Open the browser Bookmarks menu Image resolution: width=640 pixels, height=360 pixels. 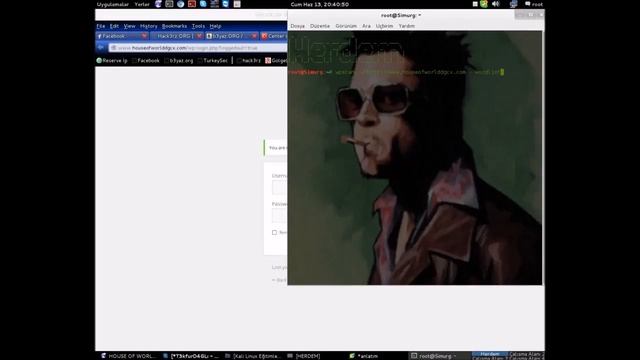click(174, 26)
